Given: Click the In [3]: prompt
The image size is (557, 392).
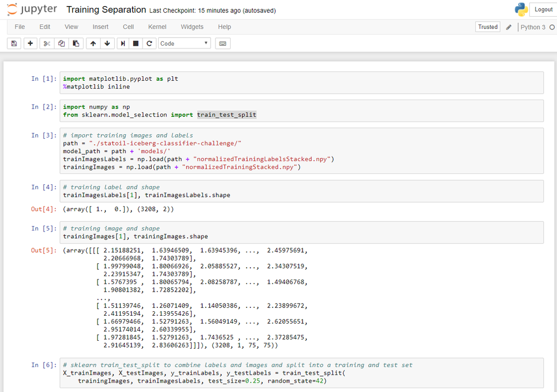Looking at the screenshot, I should [x=43, y=135].
